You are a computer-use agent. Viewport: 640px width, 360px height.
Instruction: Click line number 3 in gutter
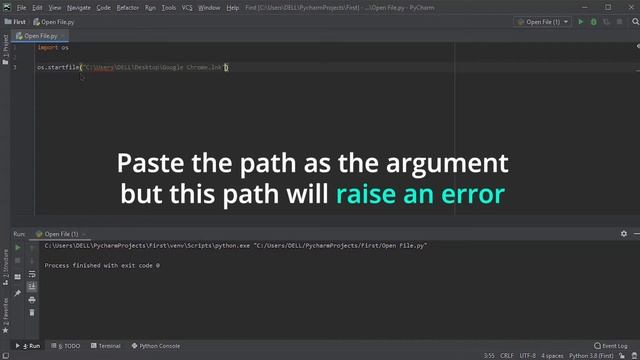point(15,67)
